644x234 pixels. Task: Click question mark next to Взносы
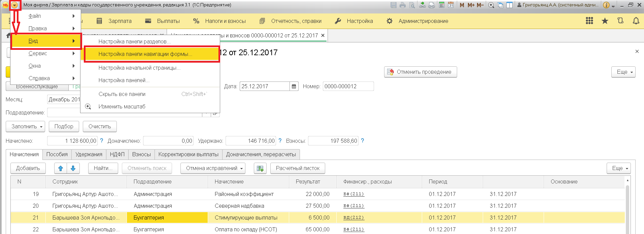[363, 141]
